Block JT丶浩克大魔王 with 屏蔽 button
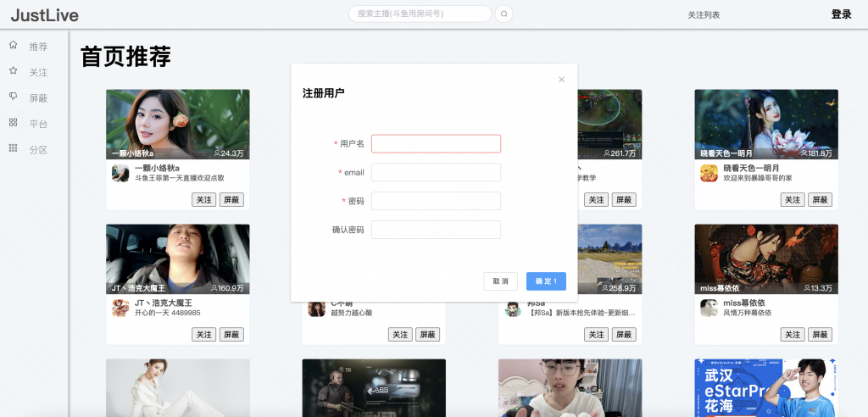 pyautogui.click(x=231, y=335)
